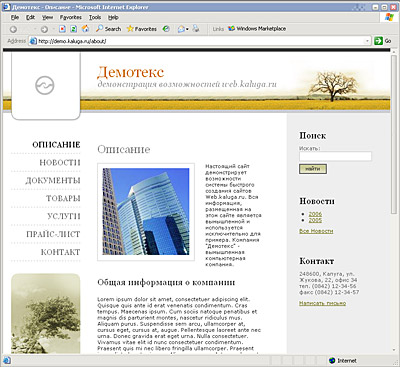Open ДОКУМЕНТЫ in the left navigation

(53, 181)
